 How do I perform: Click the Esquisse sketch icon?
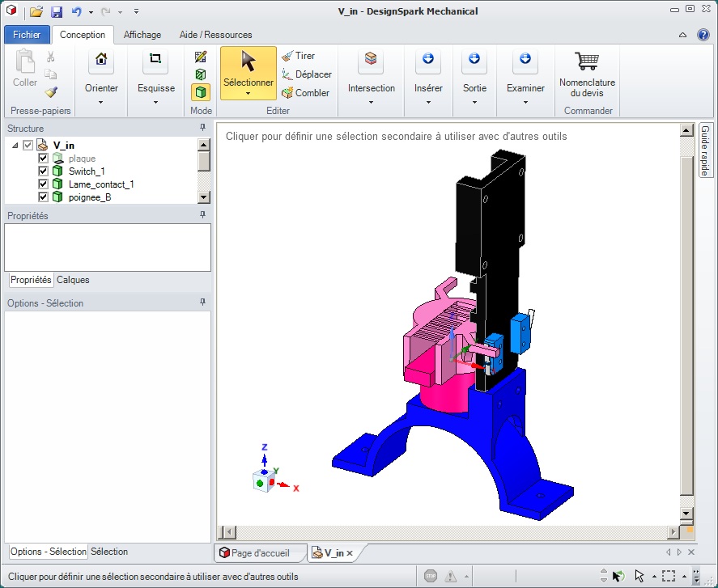click(x=155, y=60)
